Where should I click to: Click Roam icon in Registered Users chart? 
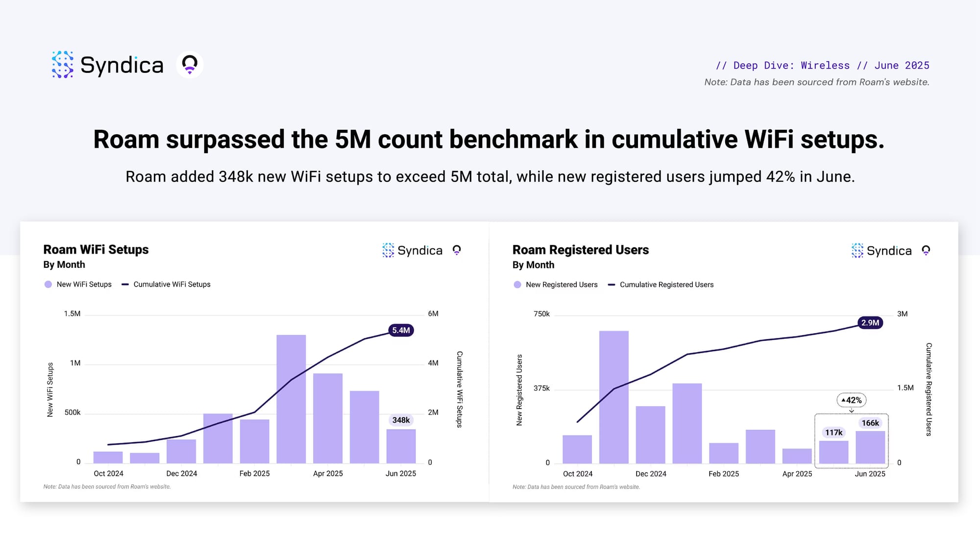tap(926, 251)
